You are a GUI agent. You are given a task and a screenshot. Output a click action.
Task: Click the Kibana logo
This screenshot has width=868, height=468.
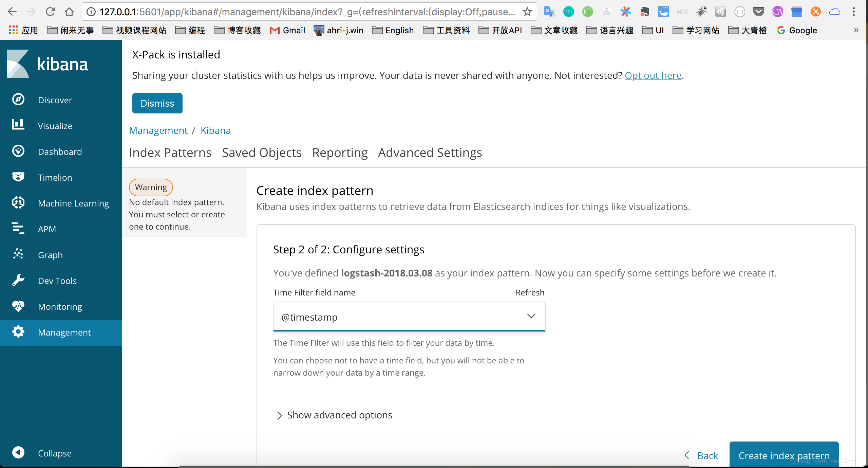tap(47, 64)
